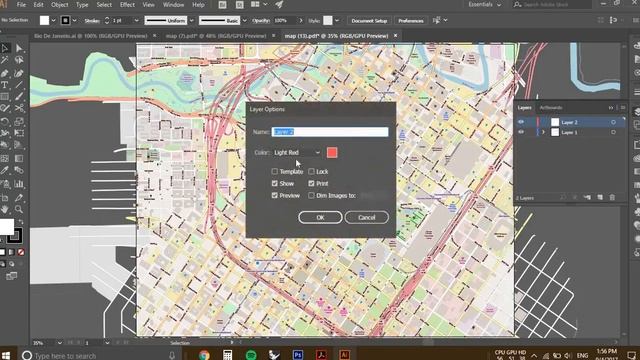
Task: Select the Scale tool
Action: 19,122
